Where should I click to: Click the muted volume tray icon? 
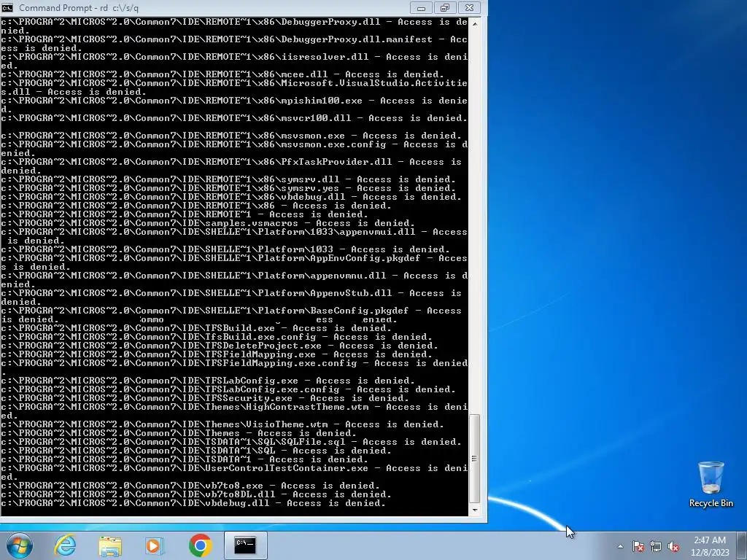click(x=673, y=546)
